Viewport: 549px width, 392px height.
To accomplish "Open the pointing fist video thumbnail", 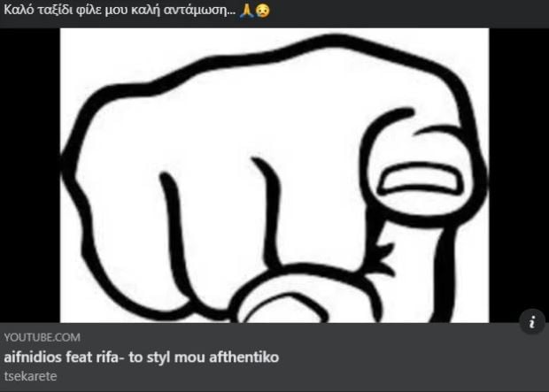I will pos(274,175).
